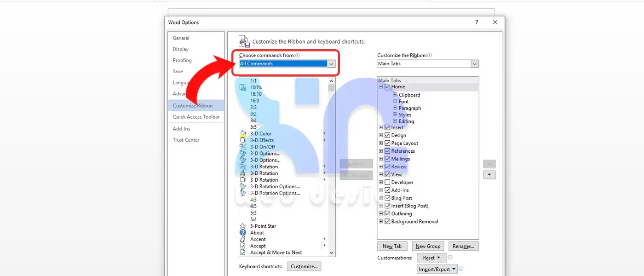The width and height of the screenshot is (644, 276).
Task: Click the Accept command document icon
Action: tap(243, 246)
